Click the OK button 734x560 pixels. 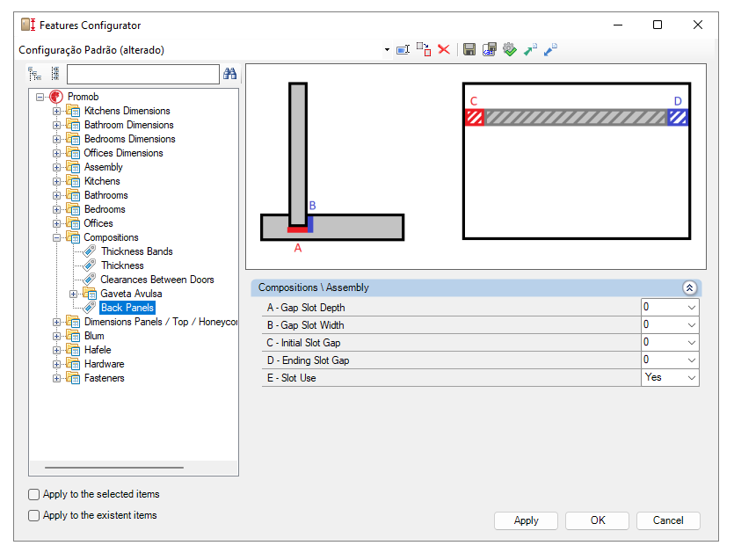pos(598,520)
